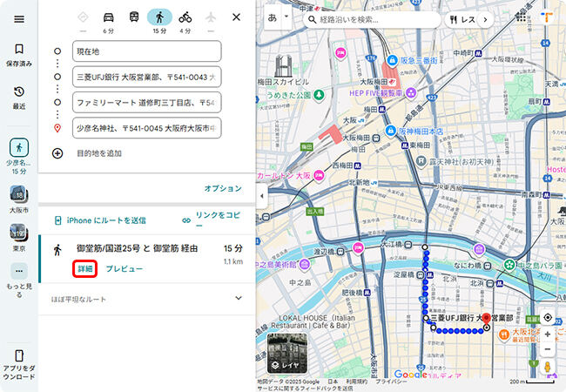Open the Saved (保存済み) bookmarks
This screenshot has width=566, height=392.
(x=19, y=55)
